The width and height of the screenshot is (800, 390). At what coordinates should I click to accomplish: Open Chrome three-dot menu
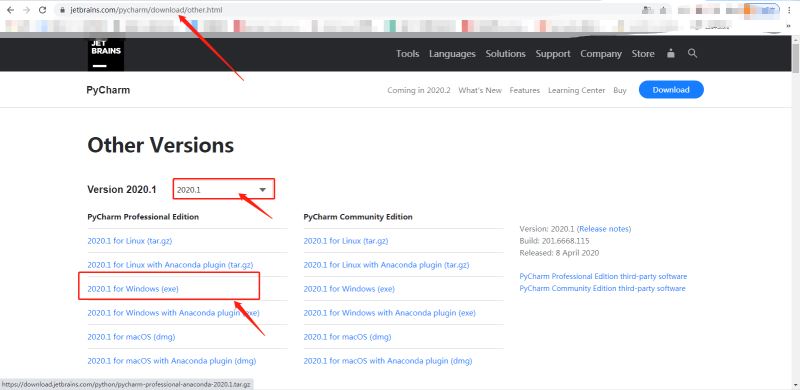[x=789, y=10]
